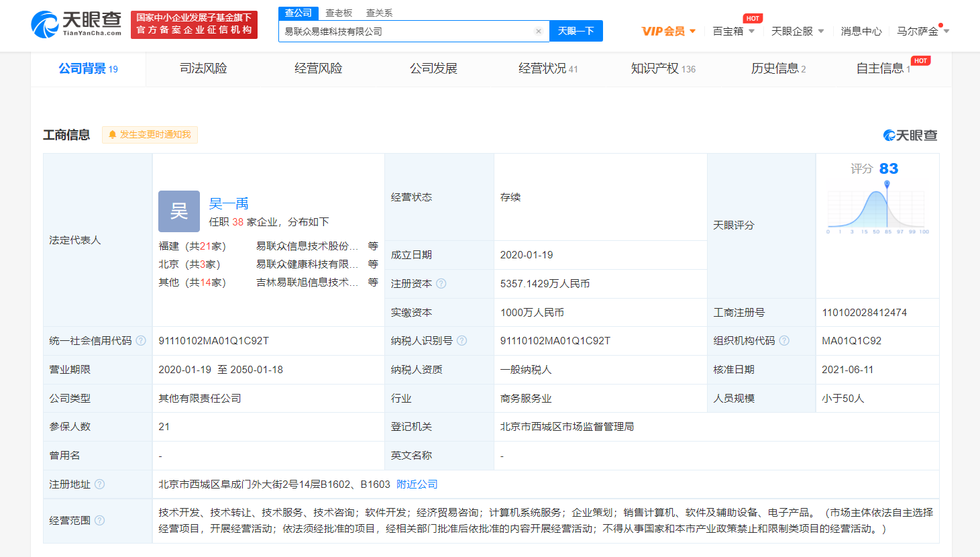Viewport: 980px width, 557px height.
Task: Click the 天眼评分 score distribution chart
Action: (876, 211)
